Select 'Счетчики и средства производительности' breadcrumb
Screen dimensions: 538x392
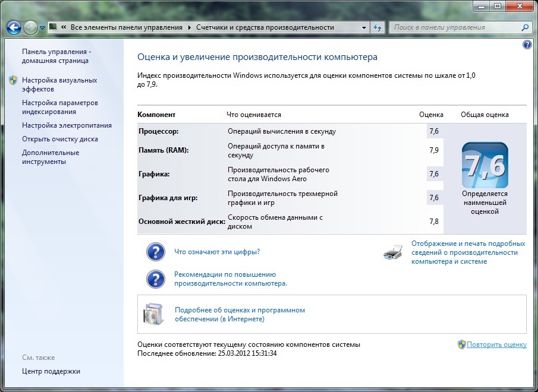click(x=265, y=27)
